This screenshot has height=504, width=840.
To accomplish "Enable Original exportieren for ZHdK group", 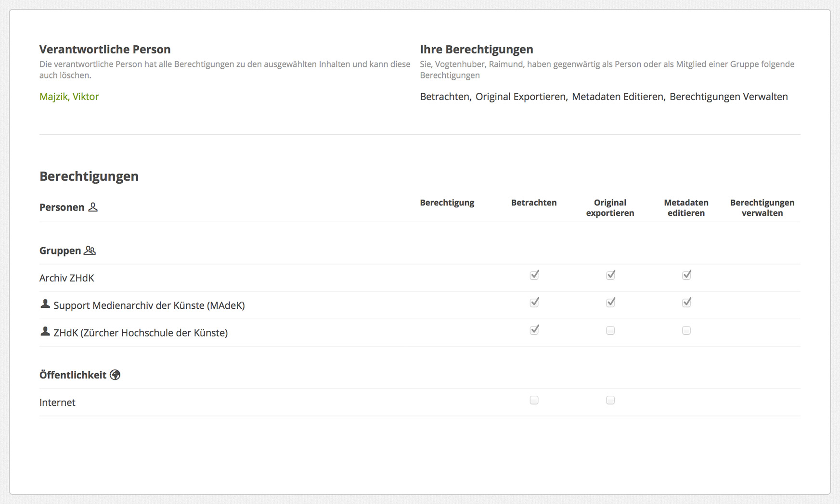I will (x=610, y=330).
